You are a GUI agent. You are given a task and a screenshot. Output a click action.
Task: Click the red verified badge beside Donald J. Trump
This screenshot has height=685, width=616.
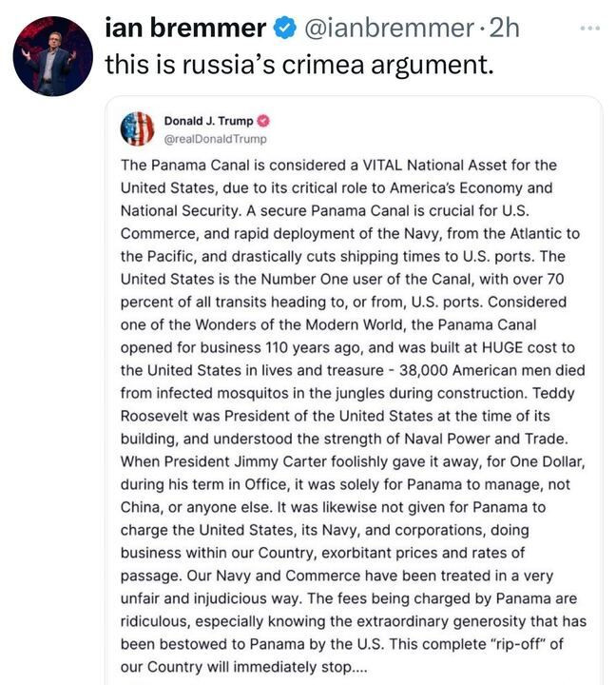(x=263, y=122)
